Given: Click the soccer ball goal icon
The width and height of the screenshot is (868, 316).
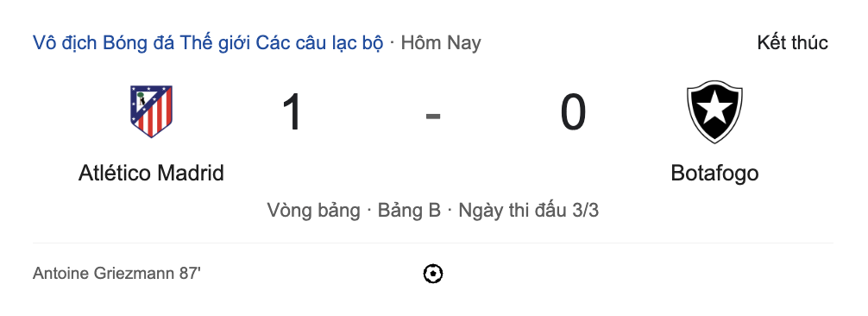Looking at the screenshot, I should (433, 274).
